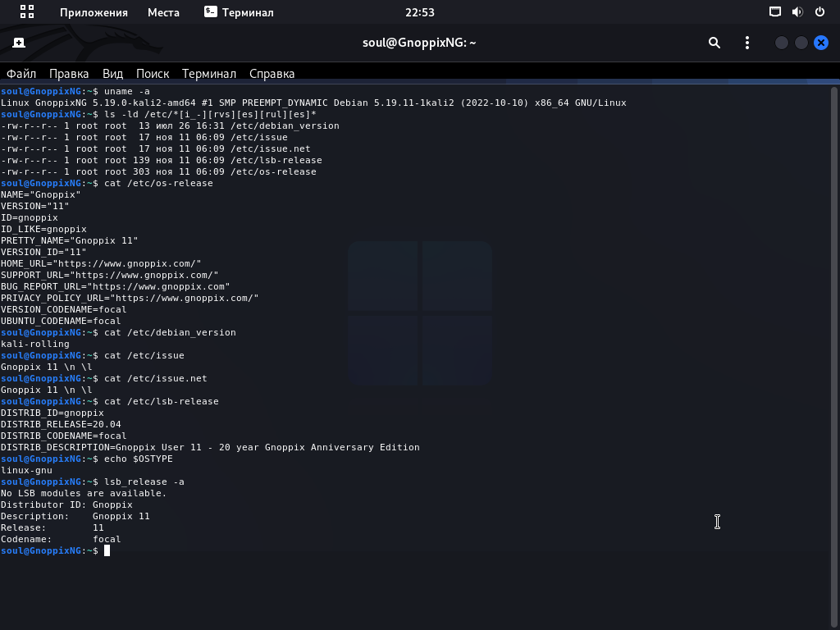This screenshot has height=630, width=840.
Task: Click the SUPPORT_URL line
Action: [109, 275]
